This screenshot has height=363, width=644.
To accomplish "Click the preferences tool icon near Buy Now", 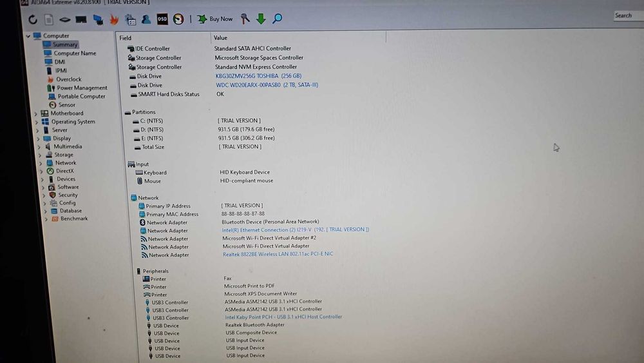I will click(x=245, y=19).
